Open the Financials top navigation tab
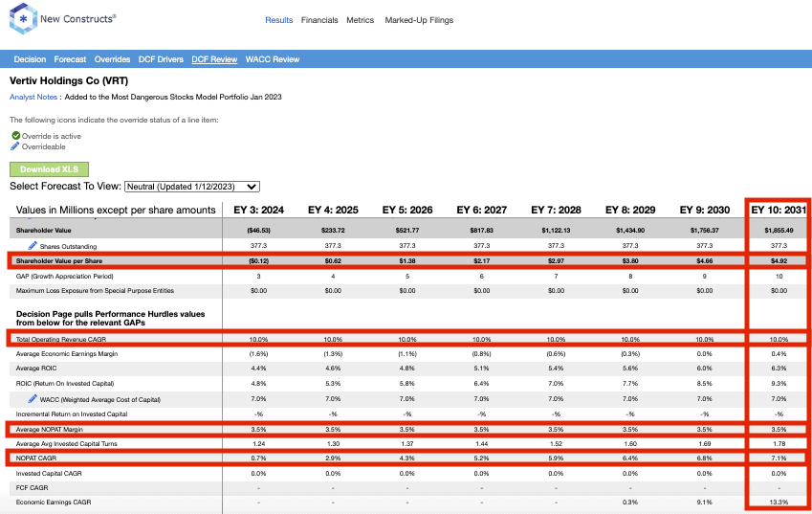The image size is (812, 514). click(x=319, y=20)
